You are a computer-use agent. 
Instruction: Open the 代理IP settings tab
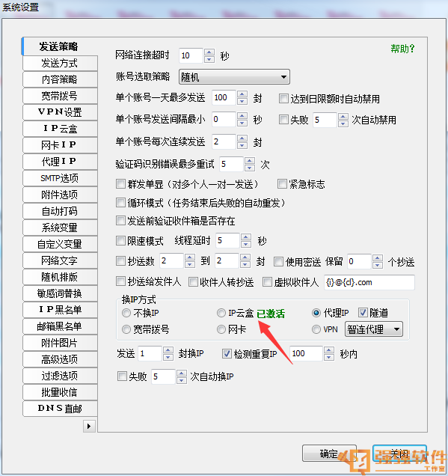[x=60, y=161]
